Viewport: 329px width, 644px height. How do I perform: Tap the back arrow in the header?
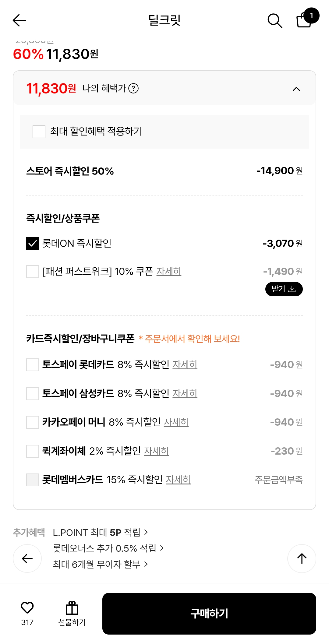tap(19, 20)
